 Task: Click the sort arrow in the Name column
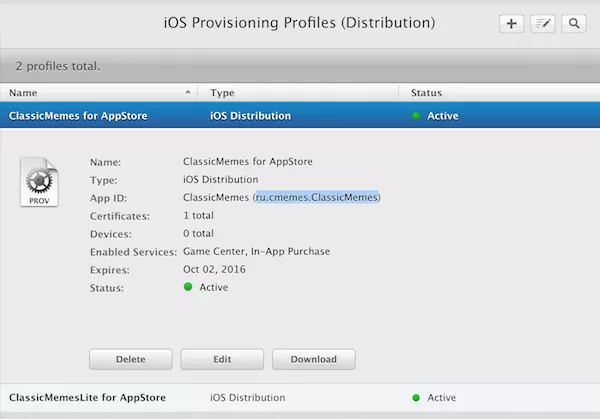tap(188, 92)
